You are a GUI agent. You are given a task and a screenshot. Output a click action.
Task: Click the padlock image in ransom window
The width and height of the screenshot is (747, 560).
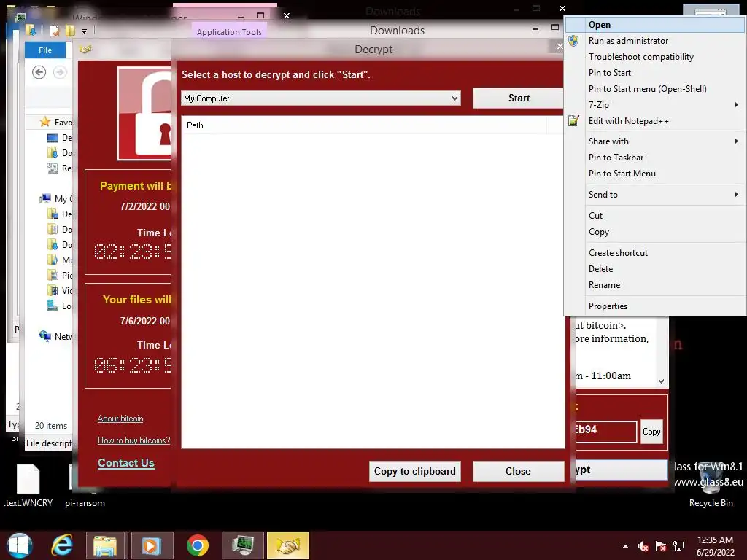pyautogui.click(x=144, y=113)
